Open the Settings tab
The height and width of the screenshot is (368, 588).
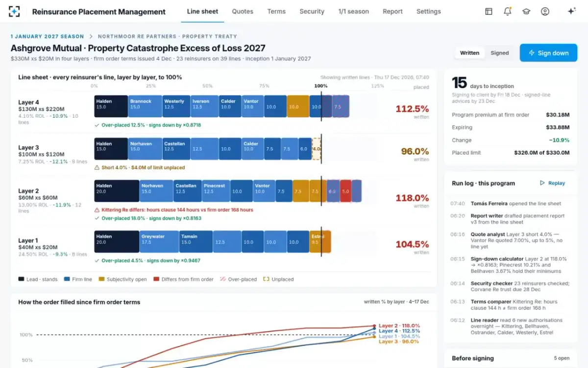click(x=428, y=11)
